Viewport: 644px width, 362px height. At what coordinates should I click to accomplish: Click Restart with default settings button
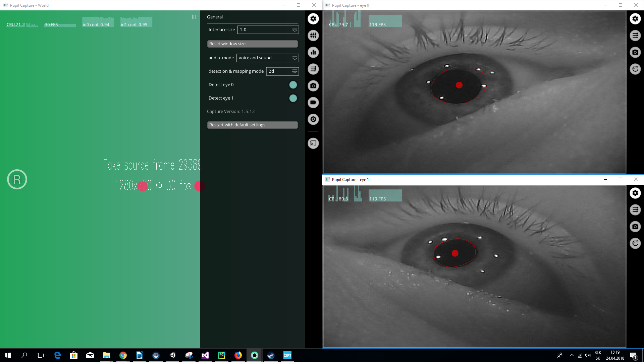(252, 125)
